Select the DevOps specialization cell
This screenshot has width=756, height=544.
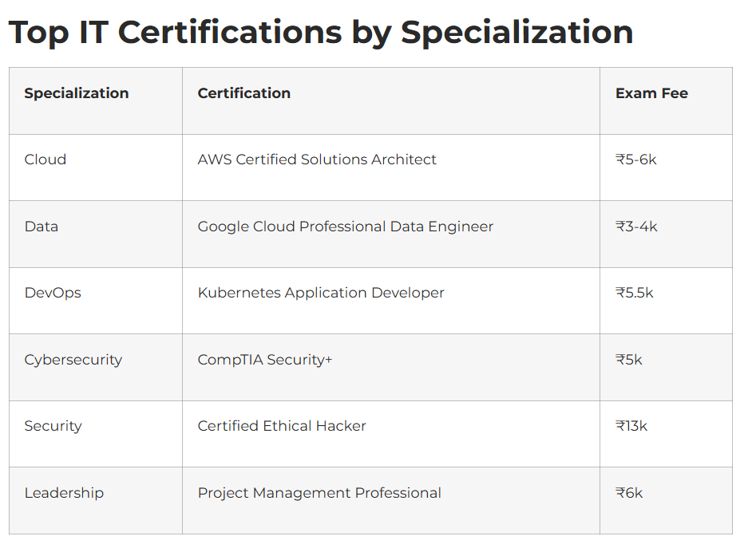53,293
